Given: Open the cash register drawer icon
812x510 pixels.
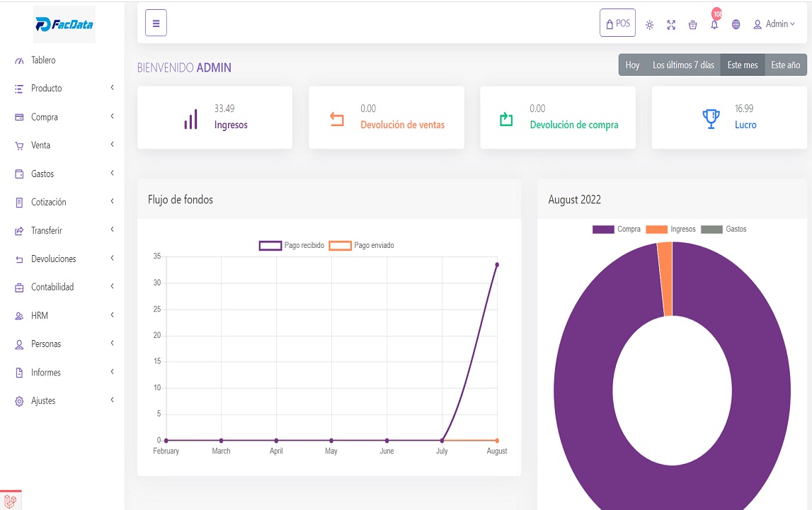Looking at the screenshot, I should [x=692, y=24].
